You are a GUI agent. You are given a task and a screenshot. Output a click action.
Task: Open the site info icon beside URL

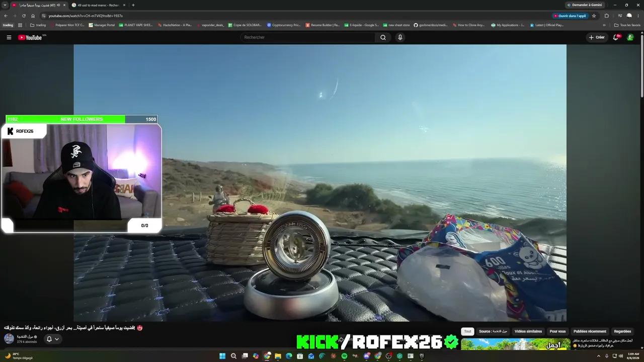point(43,16)
